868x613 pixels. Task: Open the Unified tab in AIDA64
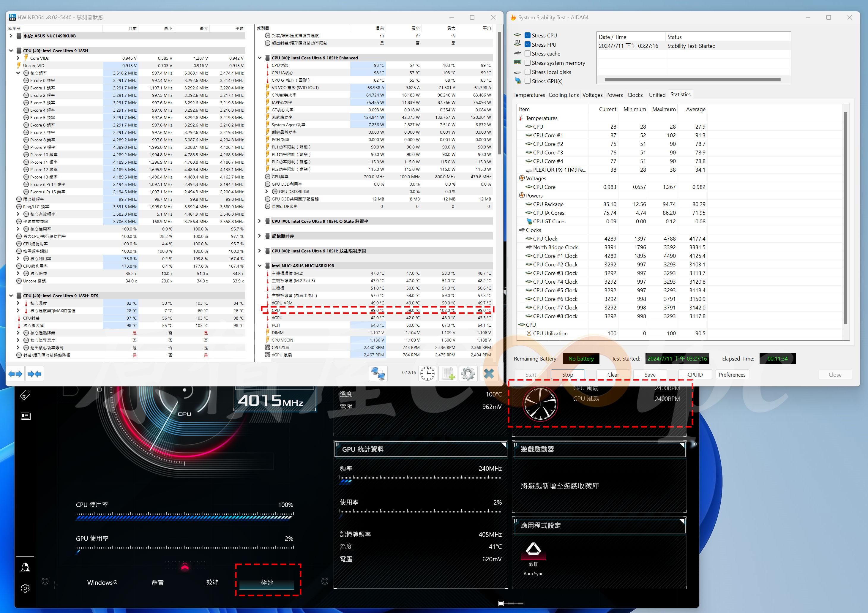tap(657, 95)
